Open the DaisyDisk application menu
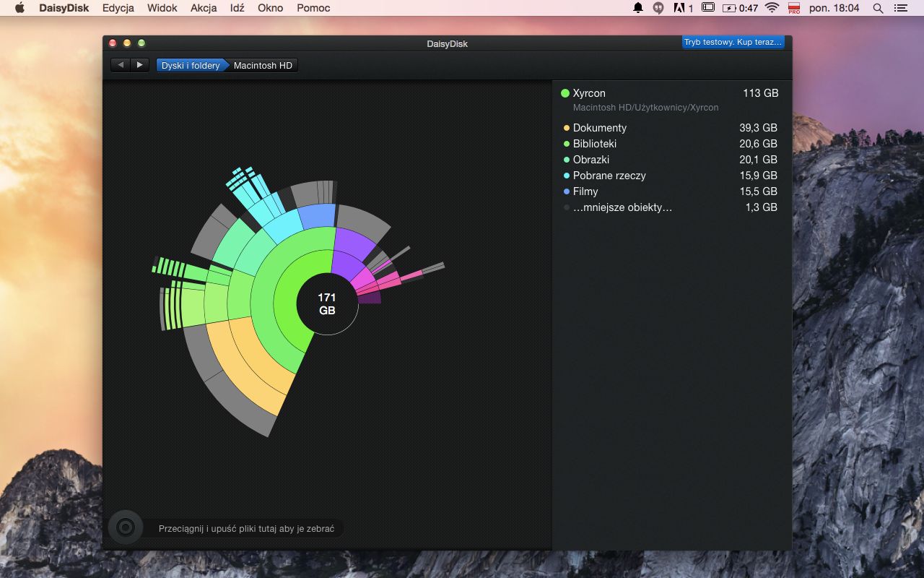The height and width of the screenshot is (578, 924). [64, 8]
